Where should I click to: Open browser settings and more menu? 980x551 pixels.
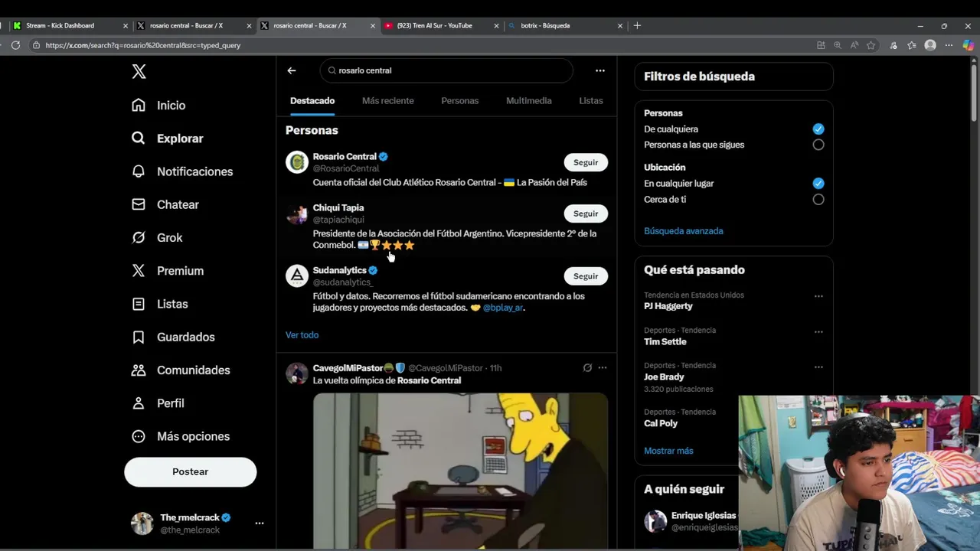pos(949,45)
